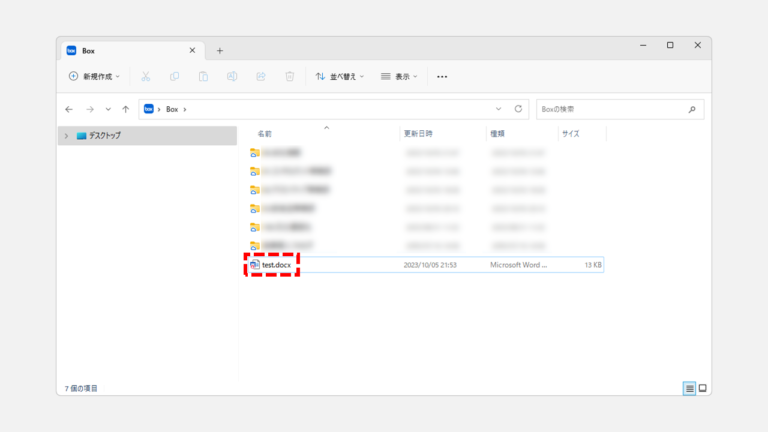
Task: Click the 13 KB size cell
Action: pyautogui.click(x=593, y=265)
